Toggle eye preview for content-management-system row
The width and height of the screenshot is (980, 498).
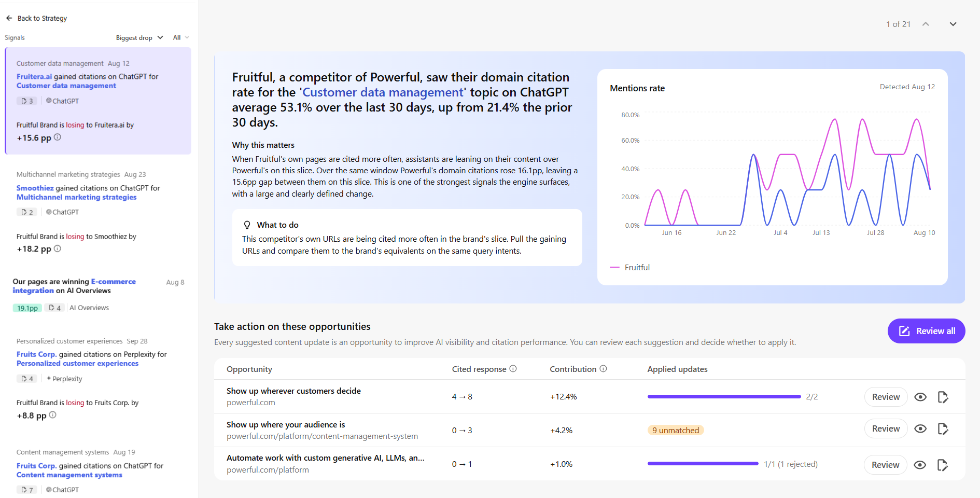(920, 428)
